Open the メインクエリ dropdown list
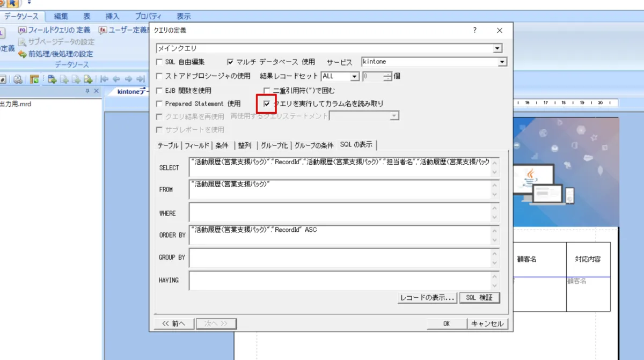Viewport: 644px width, 360px height. [497, 49]
